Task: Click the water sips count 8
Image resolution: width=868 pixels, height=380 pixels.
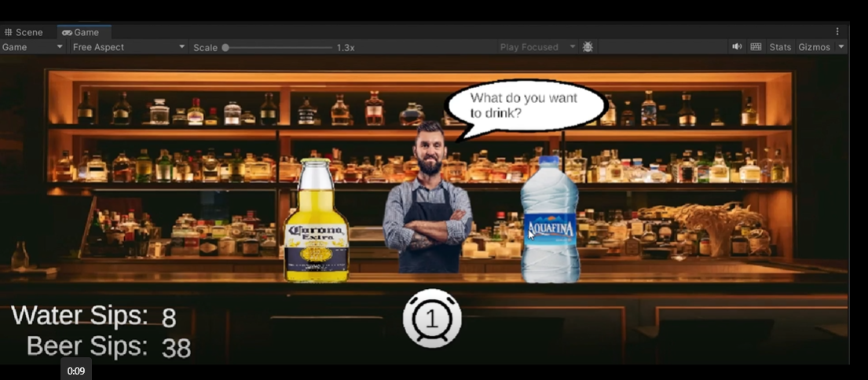Action: [169, 318]
